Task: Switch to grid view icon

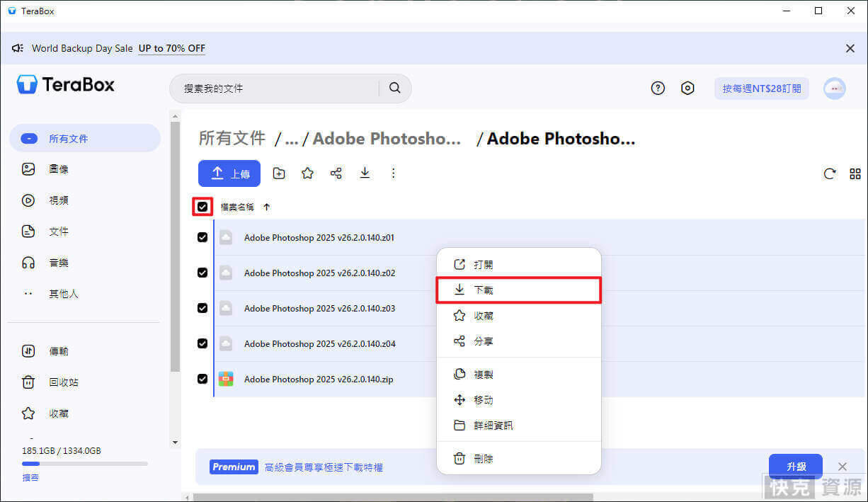Action: 855,173
